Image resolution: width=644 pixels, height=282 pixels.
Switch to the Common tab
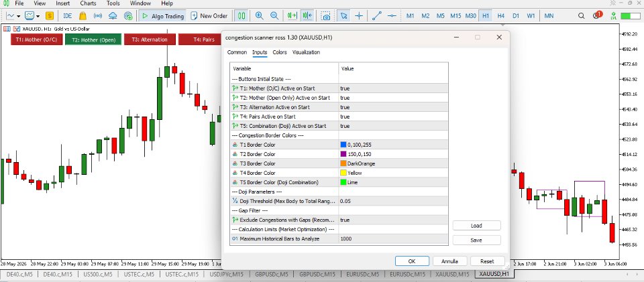[237, 52]
